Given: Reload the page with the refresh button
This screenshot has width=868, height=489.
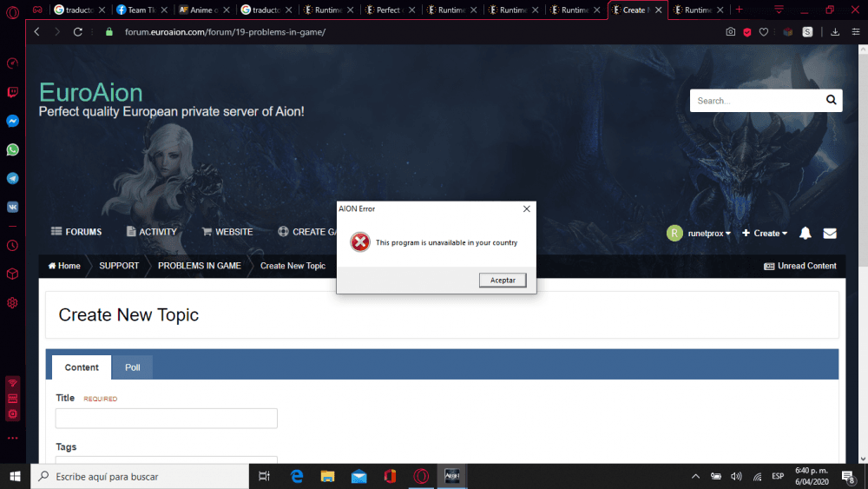Looking at the screenshot, I should click(x=78, y=31).
